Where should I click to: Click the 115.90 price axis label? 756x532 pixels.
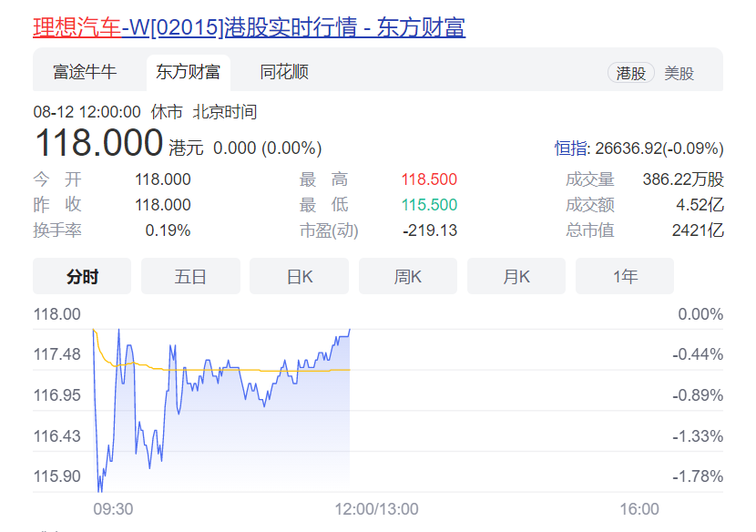56,476
